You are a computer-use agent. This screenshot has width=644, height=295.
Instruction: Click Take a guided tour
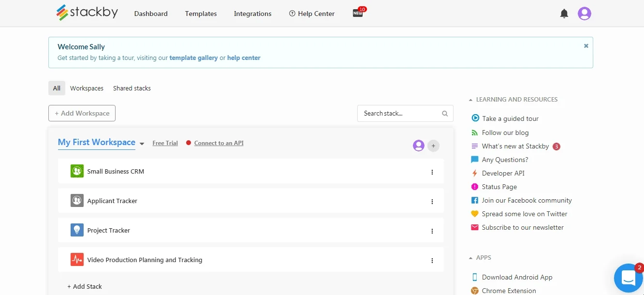(510, 118)
